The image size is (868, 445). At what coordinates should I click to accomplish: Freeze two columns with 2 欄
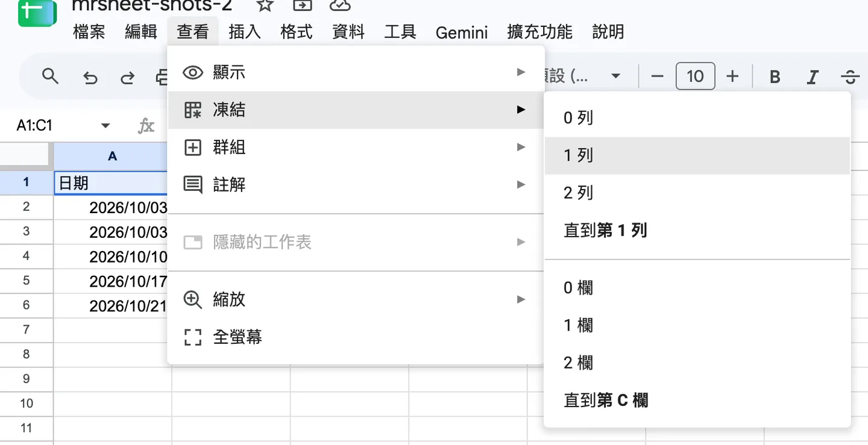tap(697, 363)
